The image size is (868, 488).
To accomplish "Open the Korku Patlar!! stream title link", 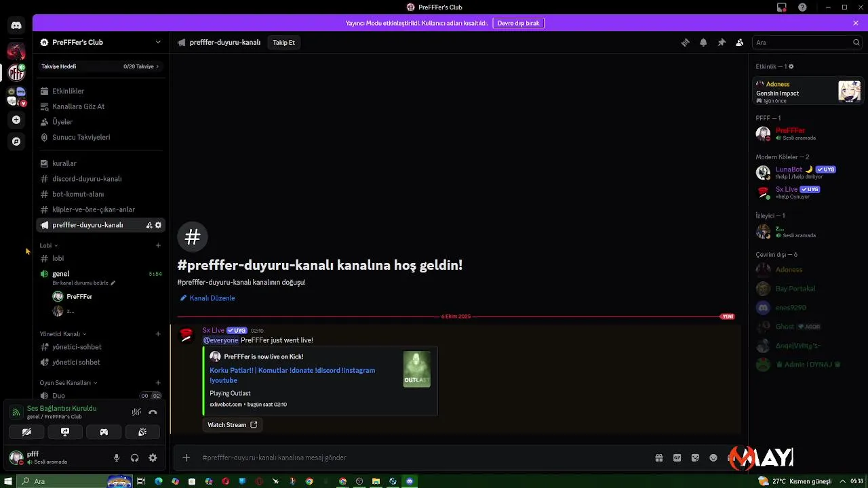I will coord(292,375).
